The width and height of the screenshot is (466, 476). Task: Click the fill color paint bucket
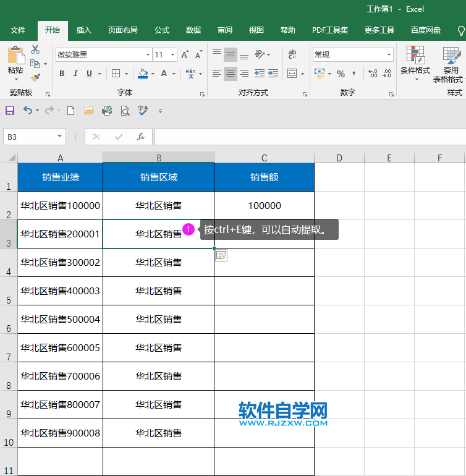pos(143,74)
